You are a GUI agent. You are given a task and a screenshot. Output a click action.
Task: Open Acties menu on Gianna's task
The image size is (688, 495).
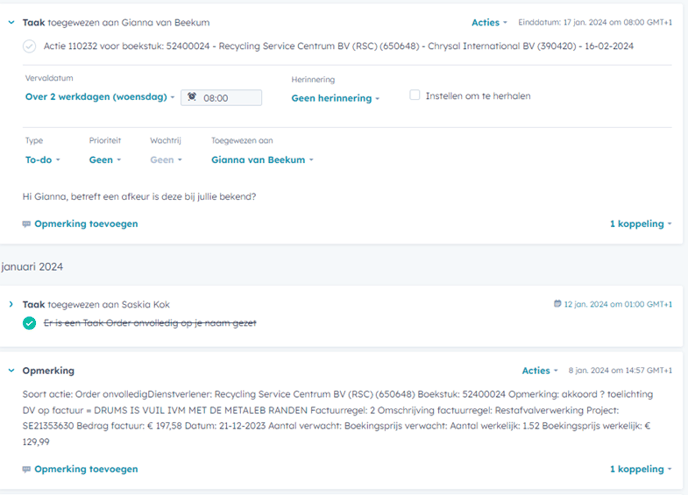pyautogui.click(x=489, y=22)
